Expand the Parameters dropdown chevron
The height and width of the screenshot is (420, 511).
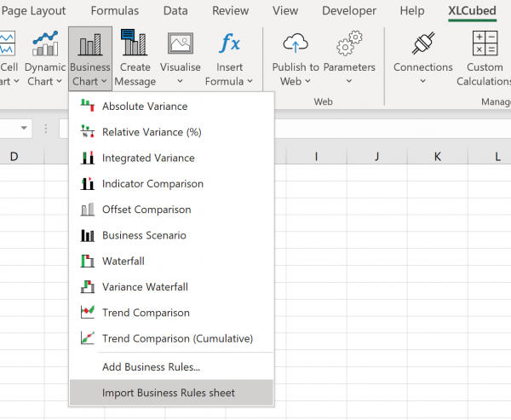pos(349,81)
